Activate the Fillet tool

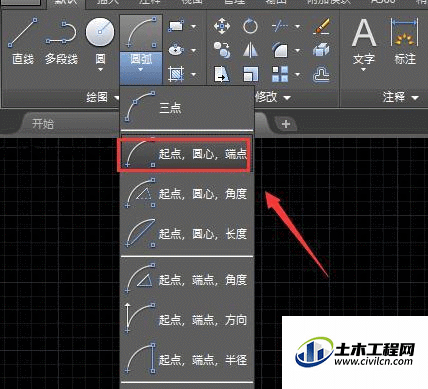tap(280, 50)
